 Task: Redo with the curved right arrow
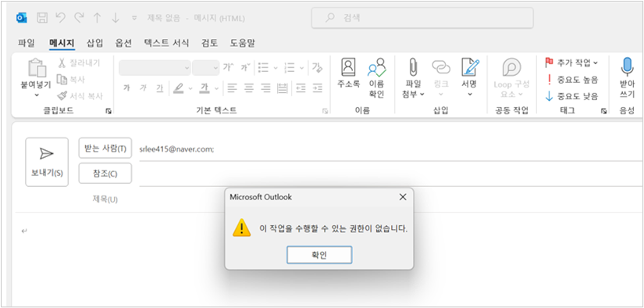tap(78, 18)
